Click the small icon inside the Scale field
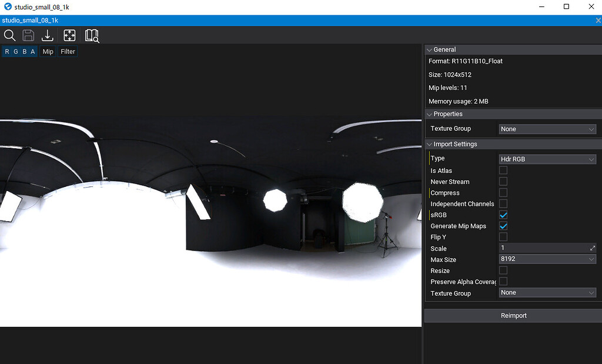This screenshot has width=602, height=364. click(592, 248)
